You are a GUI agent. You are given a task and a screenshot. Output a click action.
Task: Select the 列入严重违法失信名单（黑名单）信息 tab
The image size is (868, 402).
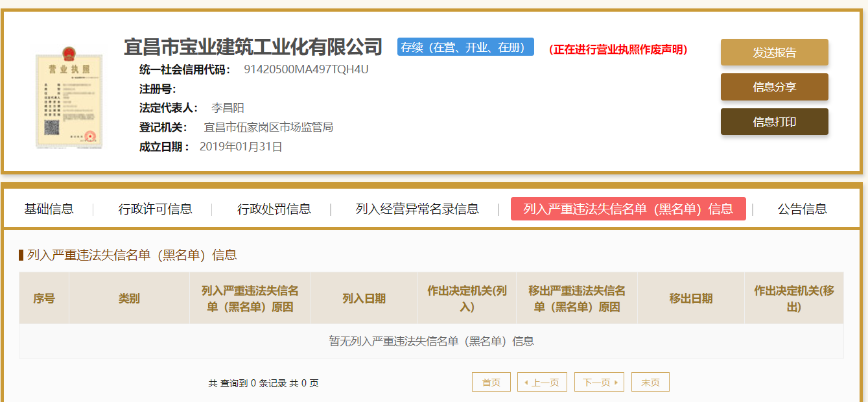(628, 209)
